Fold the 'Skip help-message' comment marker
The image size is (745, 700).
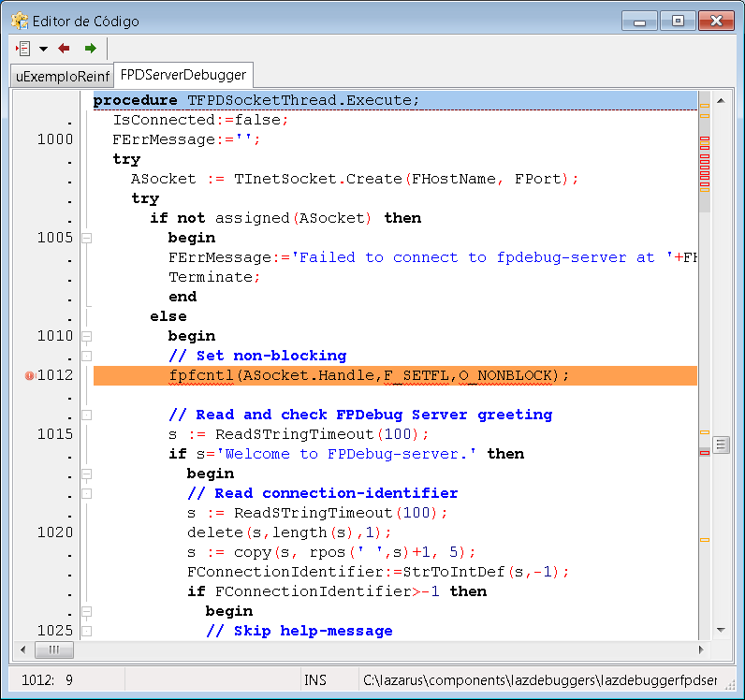[x=86, y=631]
